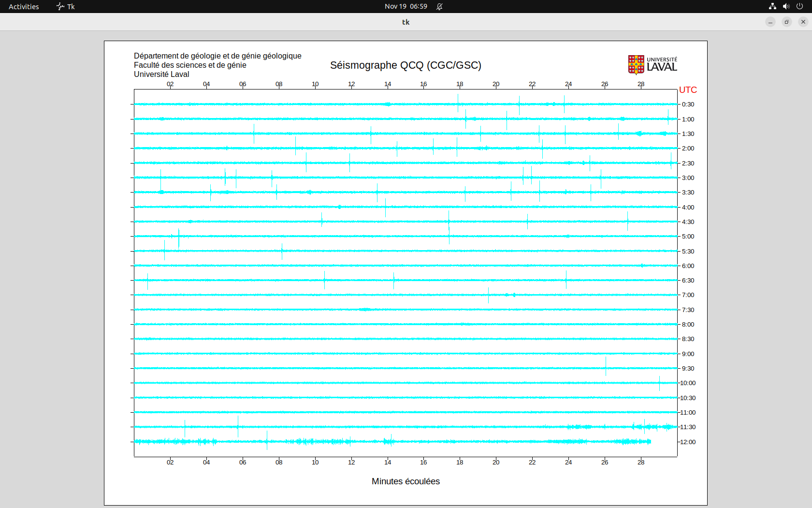Click the volume speaker icon
The height and width of the screenshot is (508, 812).
coord(786,6)
